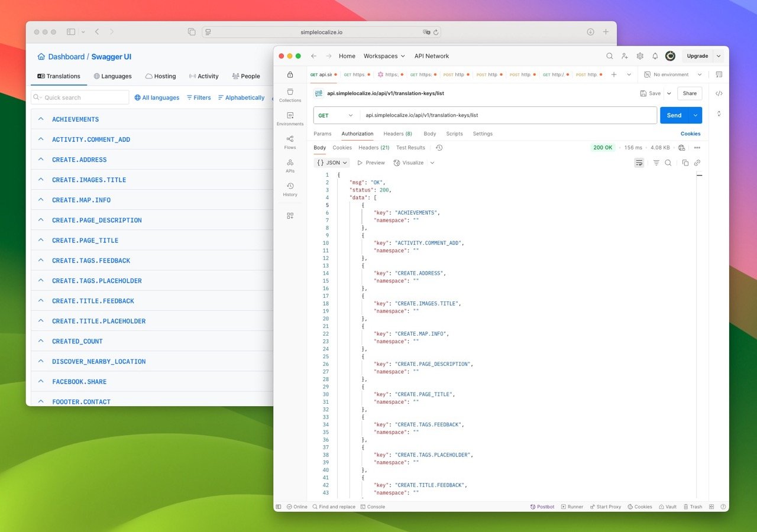The image size is (757, 532).
Task: Open Console in status bar
Action: point(373,507)
